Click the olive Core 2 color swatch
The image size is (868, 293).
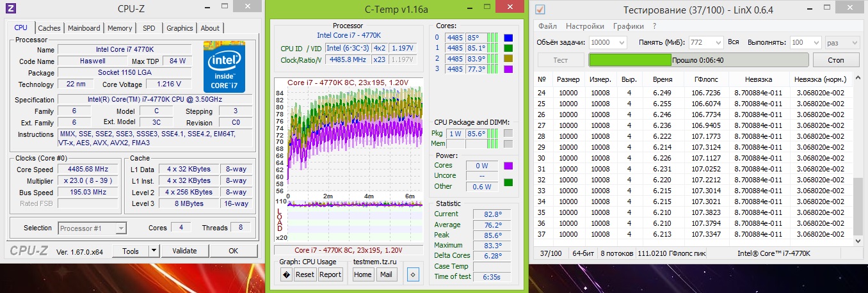tap(508, 58)
